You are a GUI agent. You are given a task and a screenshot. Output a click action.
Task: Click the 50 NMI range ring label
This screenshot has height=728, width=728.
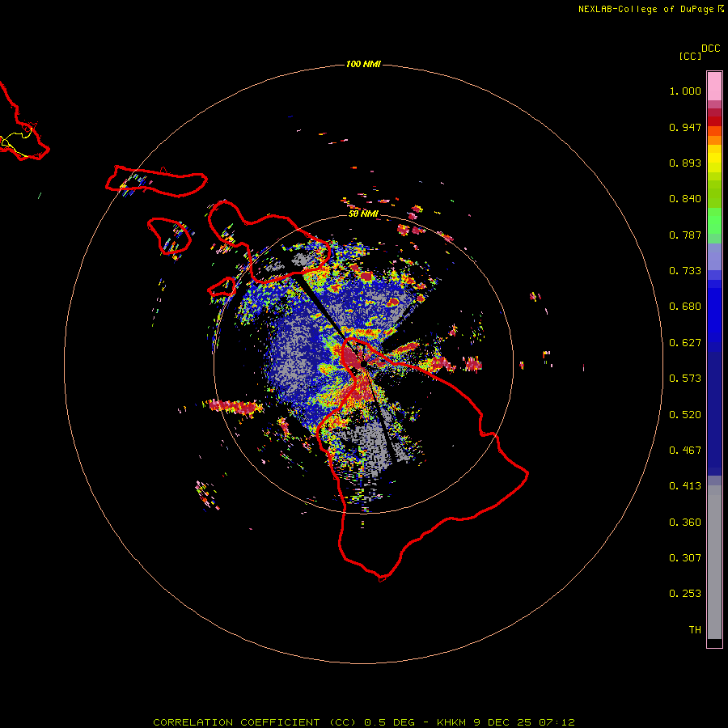coord(363,214)
